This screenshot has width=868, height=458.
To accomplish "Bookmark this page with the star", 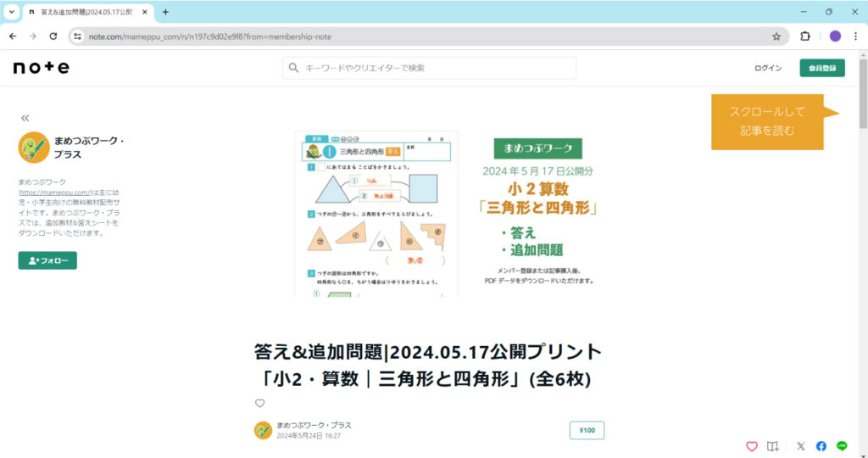I will pos(776,36).
